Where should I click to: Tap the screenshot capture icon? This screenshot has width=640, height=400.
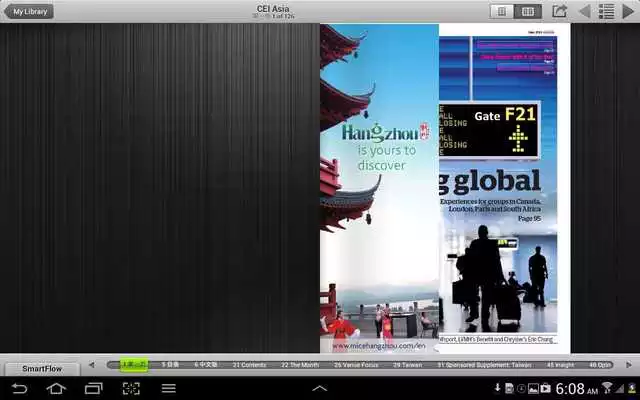click(x=131, y=388)
